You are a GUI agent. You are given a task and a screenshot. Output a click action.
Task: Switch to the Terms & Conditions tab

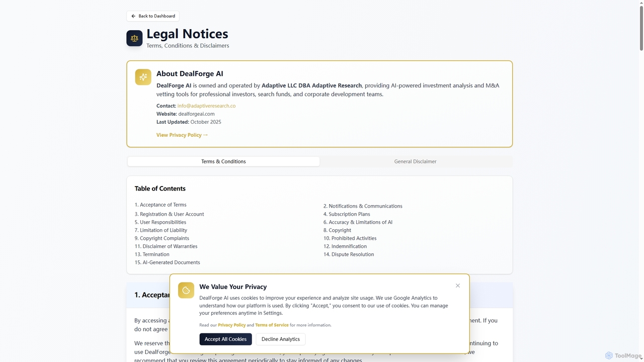[223, 161]
